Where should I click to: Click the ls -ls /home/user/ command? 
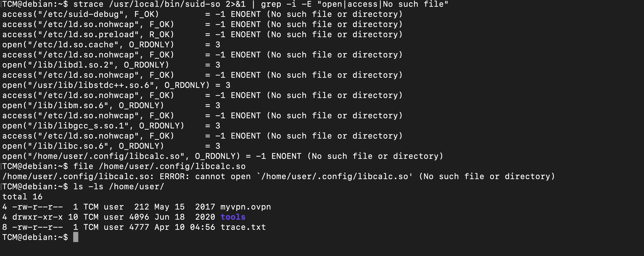tap(119, 187)
